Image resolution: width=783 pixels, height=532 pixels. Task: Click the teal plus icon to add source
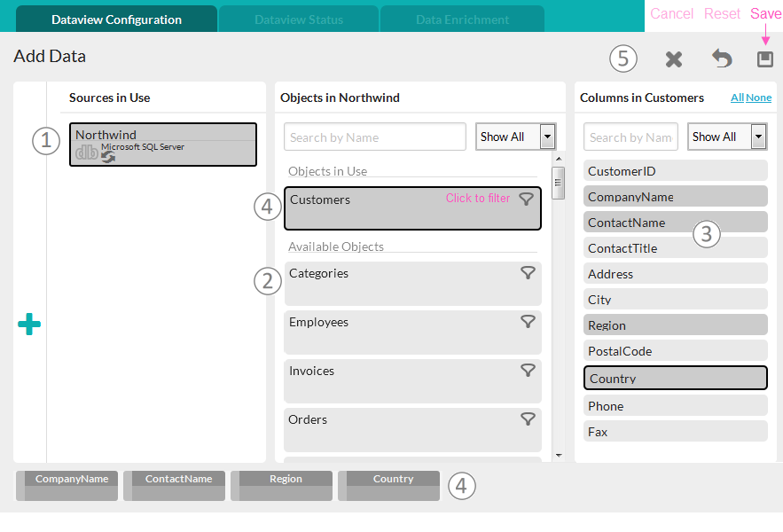pyautogui.click(x=29, y=325)
